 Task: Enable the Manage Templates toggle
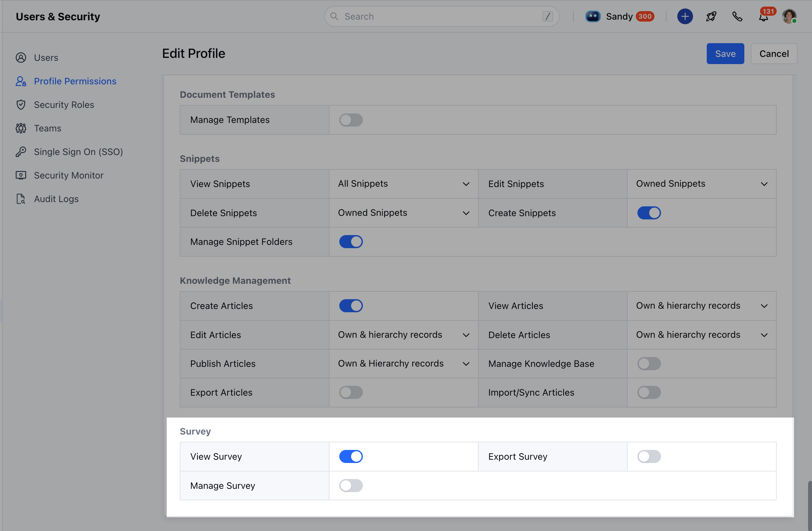coord(351,120)
